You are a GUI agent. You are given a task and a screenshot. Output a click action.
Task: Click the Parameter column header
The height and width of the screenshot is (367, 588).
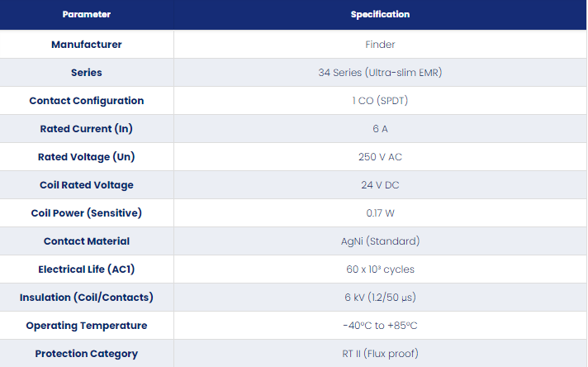(87, 14)
